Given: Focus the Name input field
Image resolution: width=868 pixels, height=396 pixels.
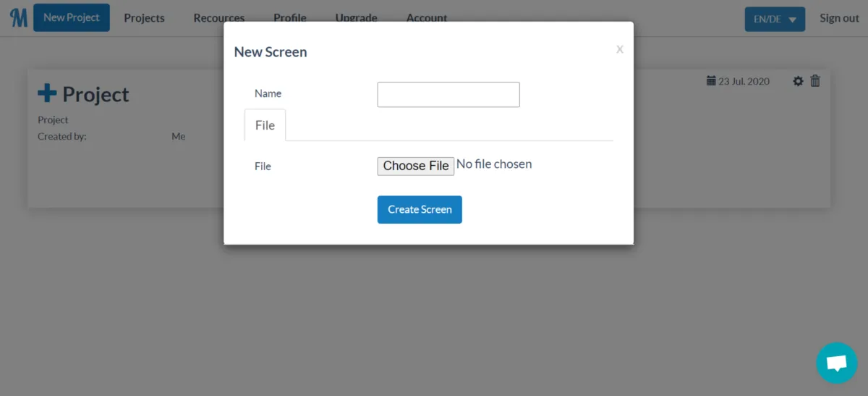Looking at the screenshot, I should coord(448,95).
